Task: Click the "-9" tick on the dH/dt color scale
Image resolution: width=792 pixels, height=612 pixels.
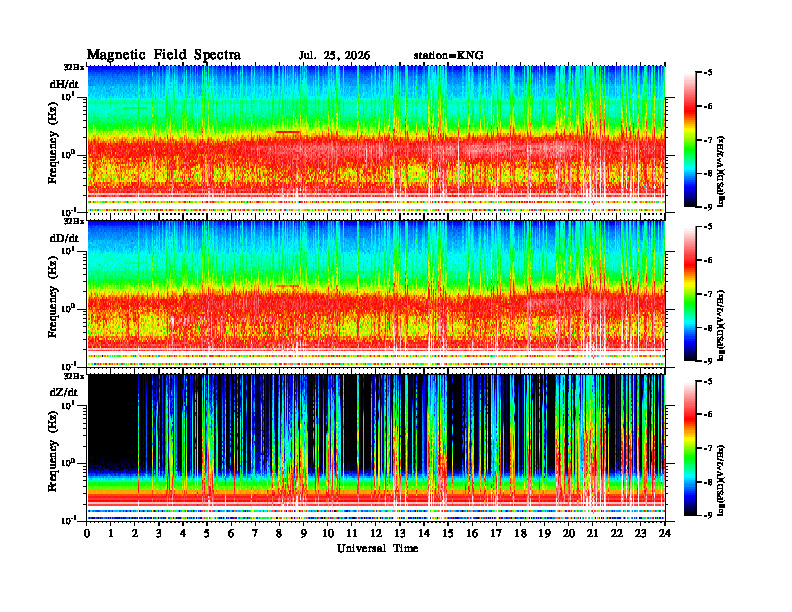Action: (708, 207)
